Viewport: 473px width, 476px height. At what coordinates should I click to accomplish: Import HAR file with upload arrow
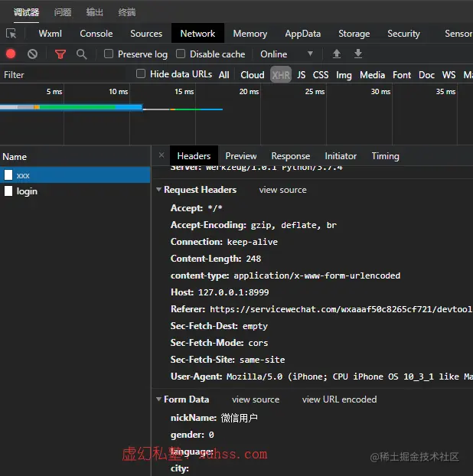[x=337, y=54]
